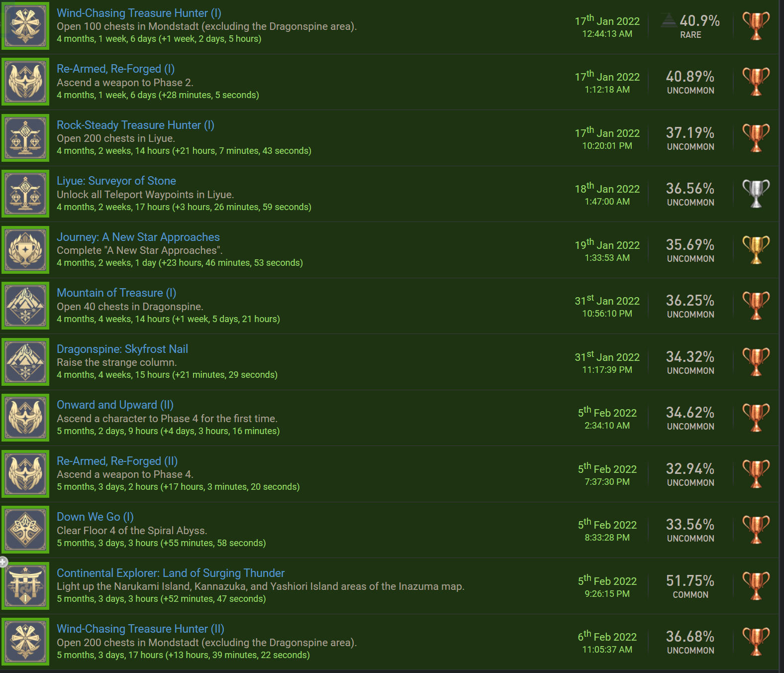This screenshot has width=784, height=673.
Task: Click the bronze trophy beside 51.75% Common
Action: pyautogui.click(x=756, y=586)
